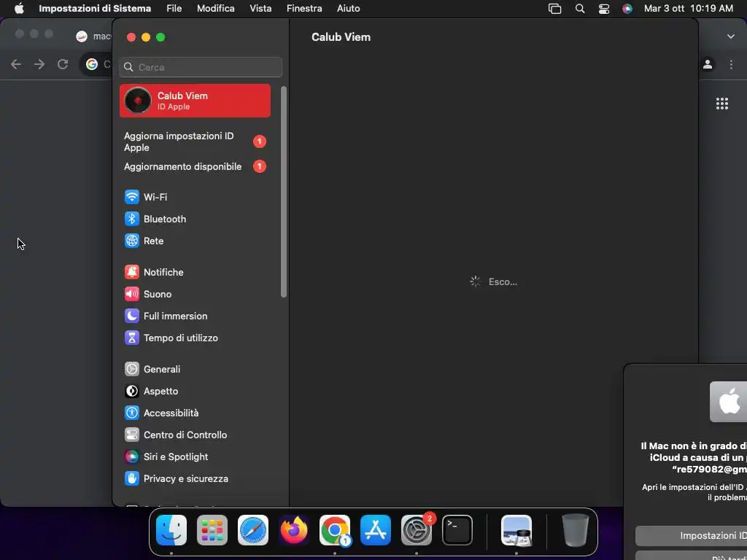This screenshot has width=747, height=560.
Task: Open Chrome three-dot menu
Action: (x=731, y=64)
